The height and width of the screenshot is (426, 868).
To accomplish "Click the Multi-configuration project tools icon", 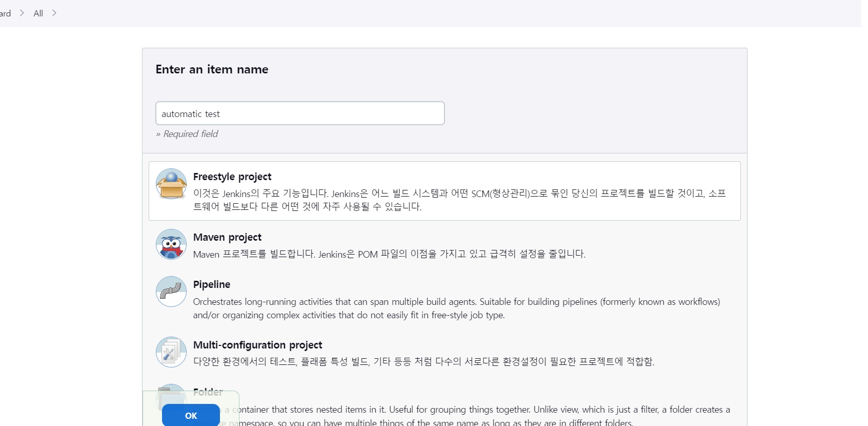I will (x=171, y=352).
